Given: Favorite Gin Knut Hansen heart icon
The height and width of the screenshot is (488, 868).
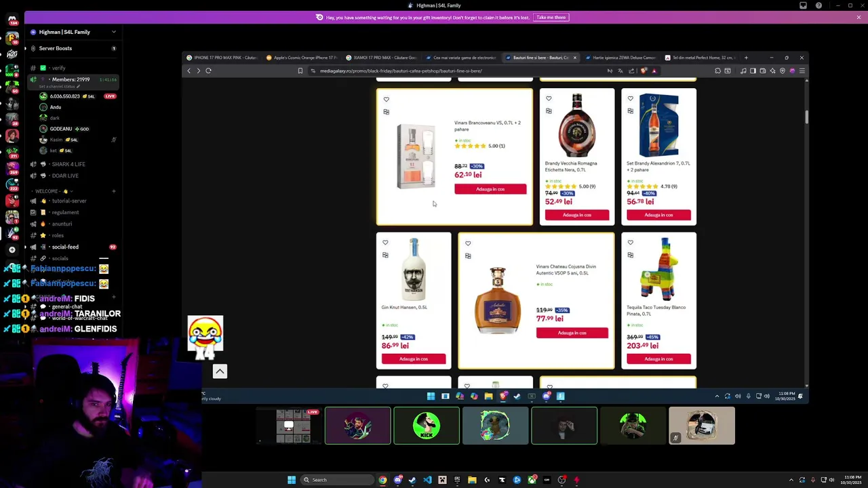Looking at the screenshot, I should coord(385,243).
